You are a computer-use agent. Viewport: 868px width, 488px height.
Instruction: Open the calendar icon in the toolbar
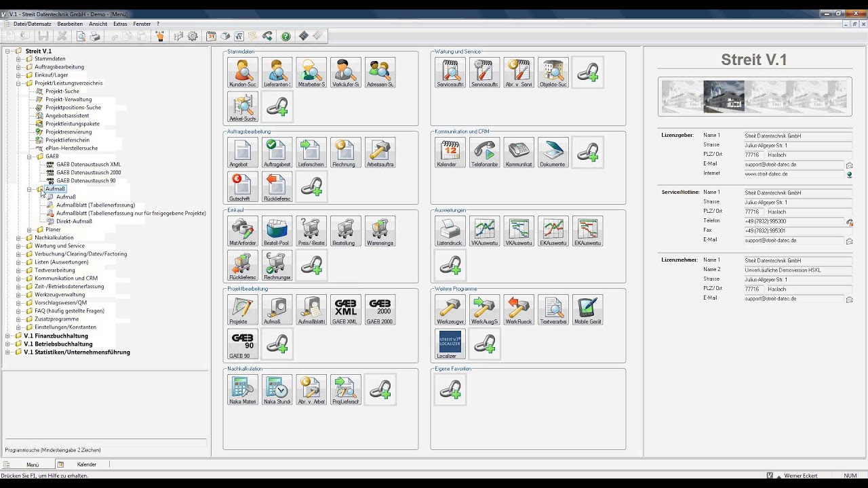211,37
